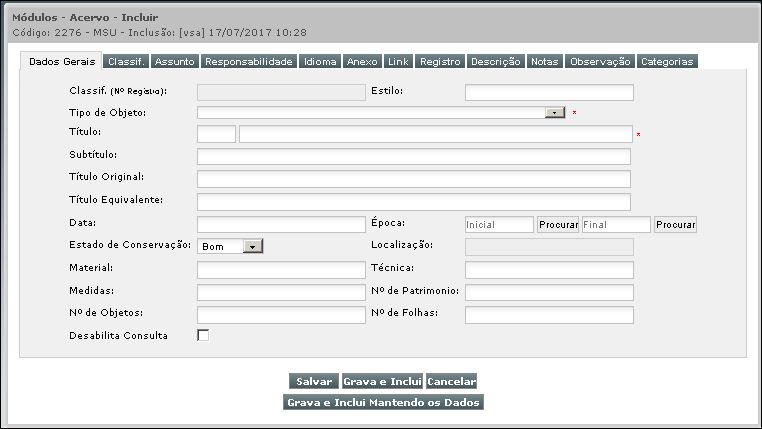Viewport: 762px width, 429px height.
Task: Focus the Subtítulo text field
Action: coord(414,156)
